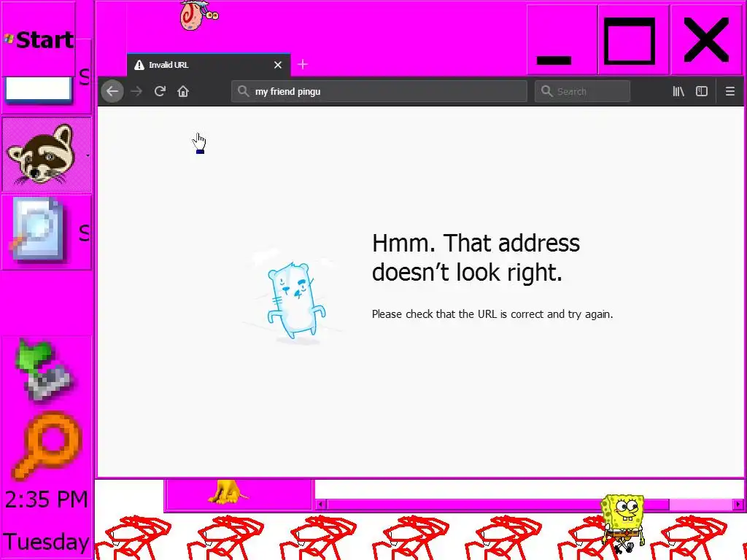
Task: Click the orange magnifying glass icon
Action: click(x=47, y=446)
